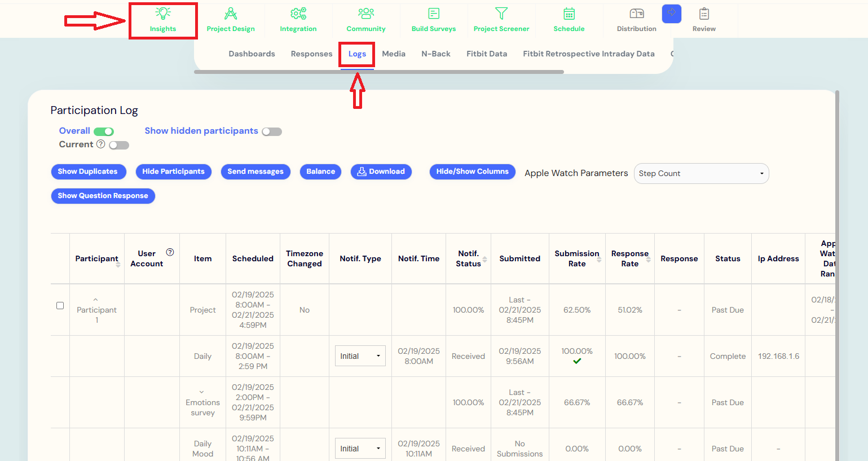Click the Send messages button

[255, 172]
